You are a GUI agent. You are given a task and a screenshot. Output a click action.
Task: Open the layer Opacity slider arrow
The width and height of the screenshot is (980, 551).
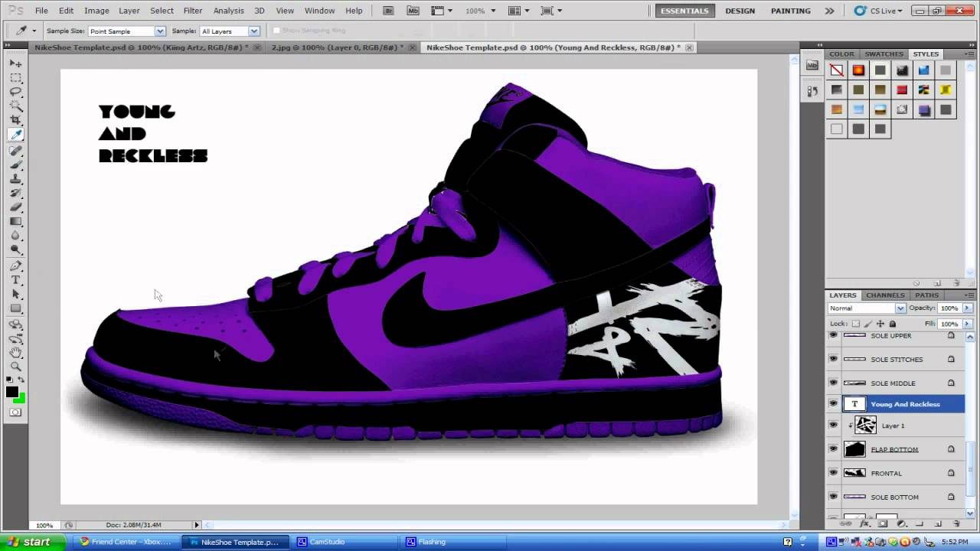point(968,308)
